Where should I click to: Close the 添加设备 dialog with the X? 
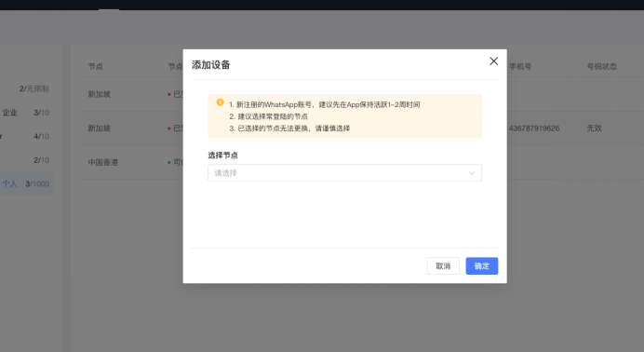pos(493,61)
